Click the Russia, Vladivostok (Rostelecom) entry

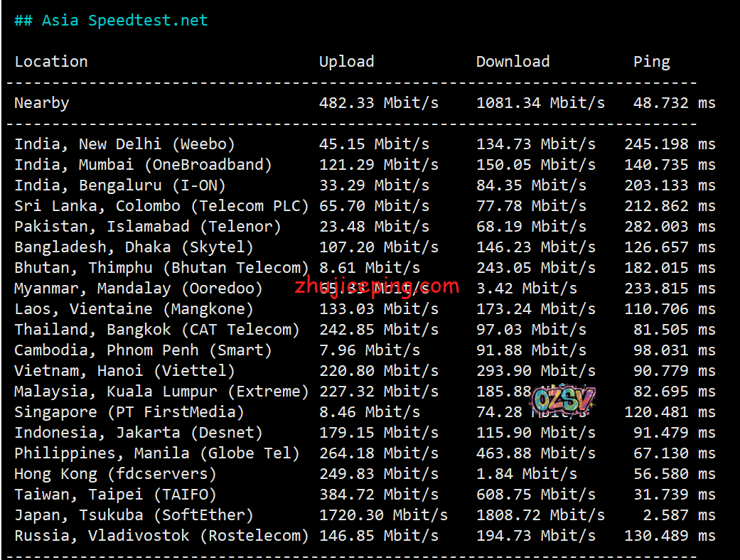click(161, 536)
